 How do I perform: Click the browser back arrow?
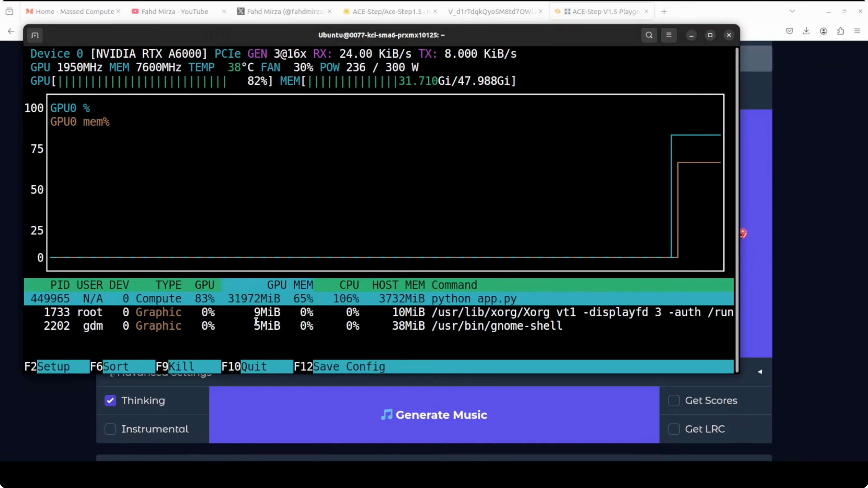click(x=11, y=31)
